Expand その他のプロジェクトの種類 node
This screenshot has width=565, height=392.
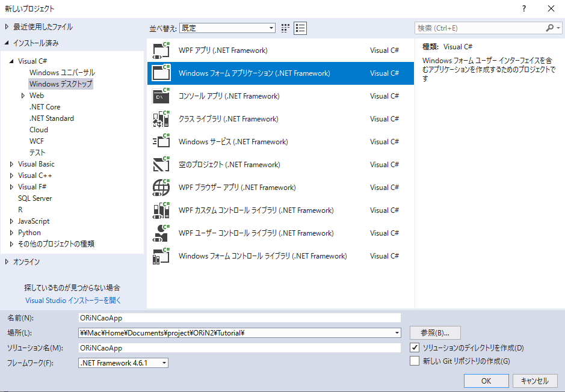11,244
